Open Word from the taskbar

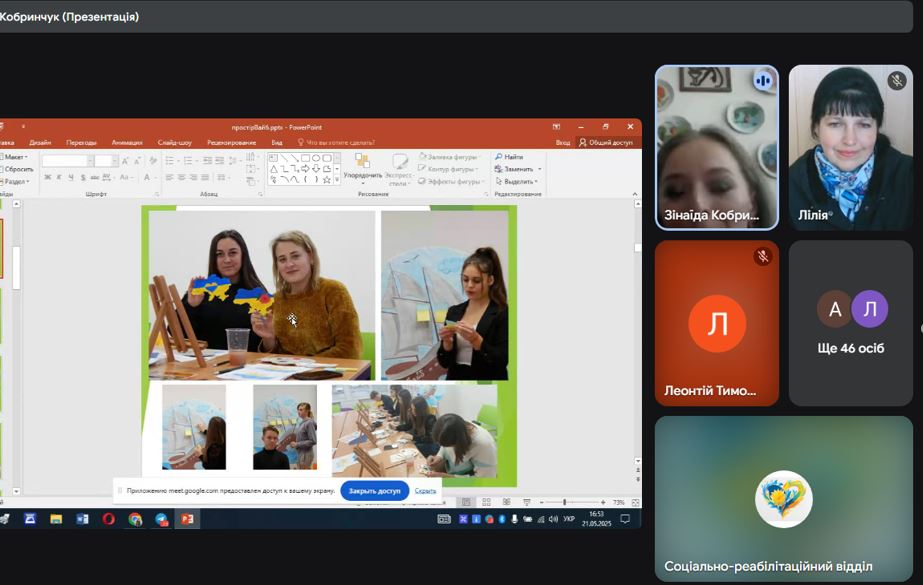(82, 519)
